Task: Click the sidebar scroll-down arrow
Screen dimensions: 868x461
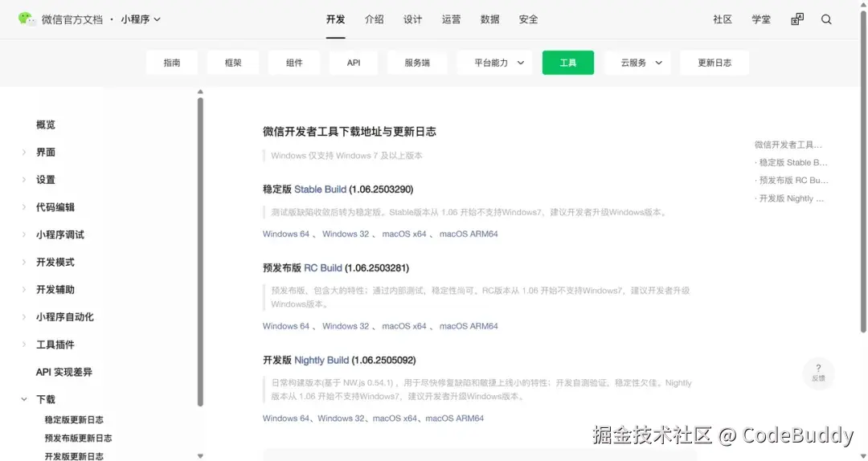Action: click(x=200, y=456)
